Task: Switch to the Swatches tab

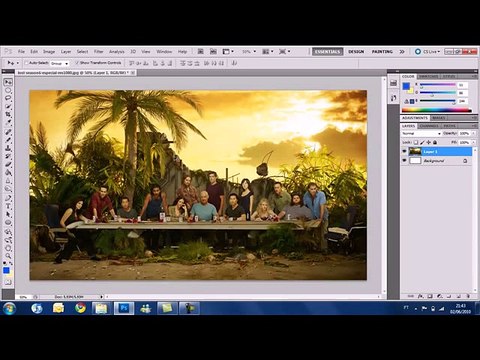Action: [429, 77]
